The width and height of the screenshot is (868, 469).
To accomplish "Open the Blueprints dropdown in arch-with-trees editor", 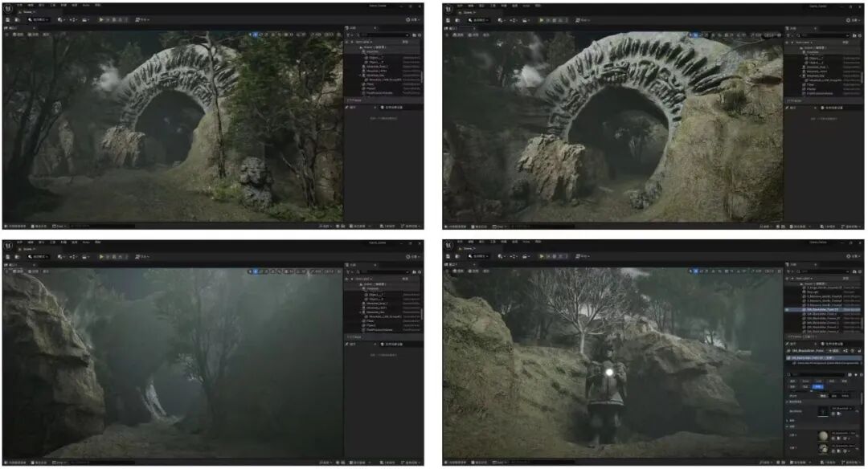I will [x=74, y=20].
